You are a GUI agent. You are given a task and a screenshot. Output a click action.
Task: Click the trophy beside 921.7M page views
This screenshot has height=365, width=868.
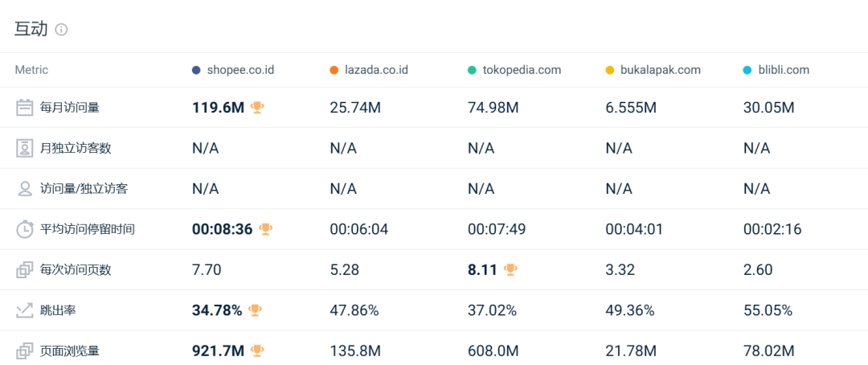257,351
